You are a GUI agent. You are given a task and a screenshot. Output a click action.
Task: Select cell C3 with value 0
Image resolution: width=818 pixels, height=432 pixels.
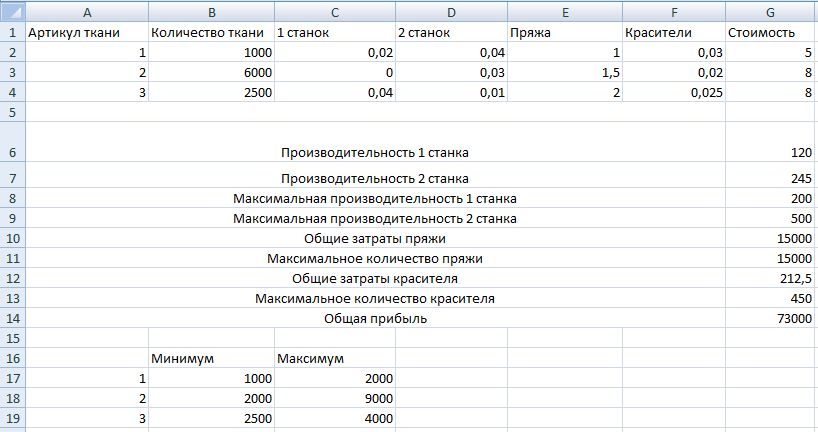pos(335,73)
